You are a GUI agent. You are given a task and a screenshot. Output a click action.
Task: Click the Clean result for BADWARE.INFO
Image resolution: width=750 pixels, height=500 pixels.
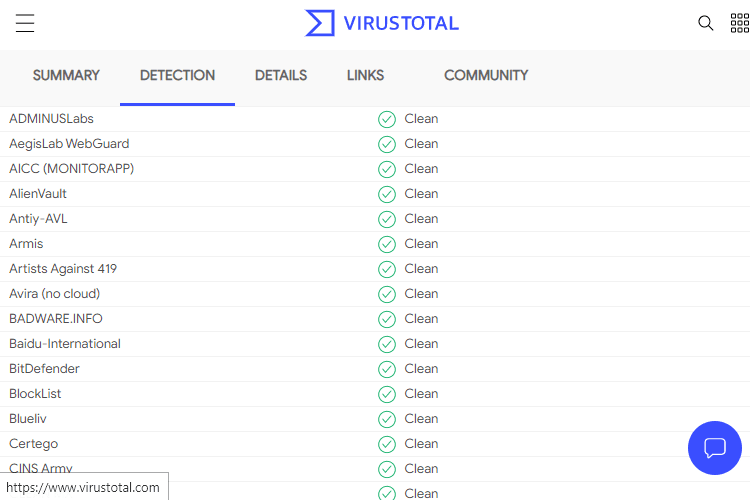[x=421, y=319]
